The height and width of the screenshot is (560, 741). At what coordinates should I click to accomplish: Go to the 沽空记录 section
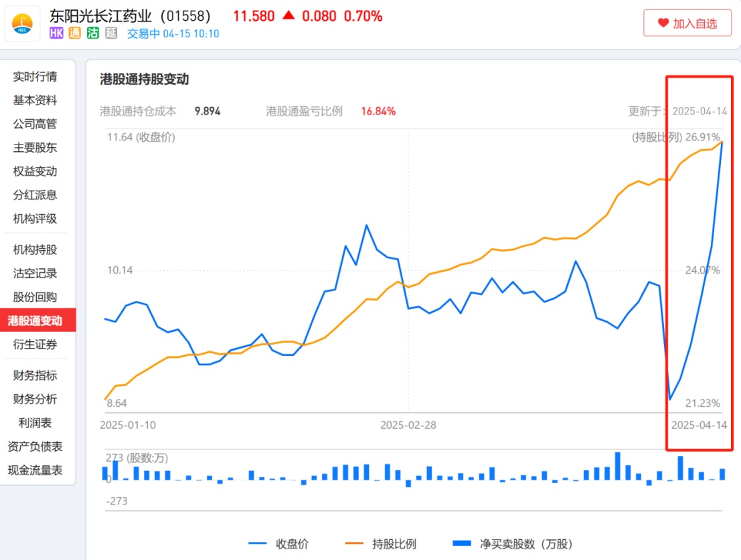point(35,273)
